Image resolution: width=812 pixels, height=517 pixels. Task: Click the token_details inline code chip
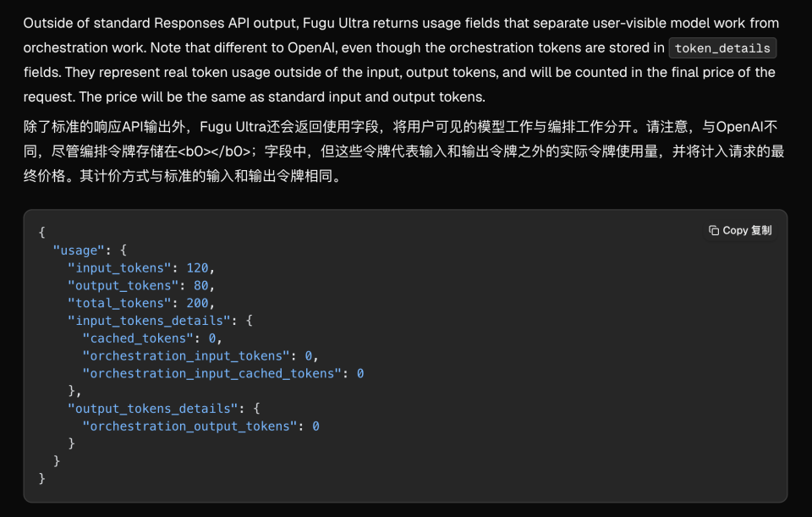click(722, 48)
